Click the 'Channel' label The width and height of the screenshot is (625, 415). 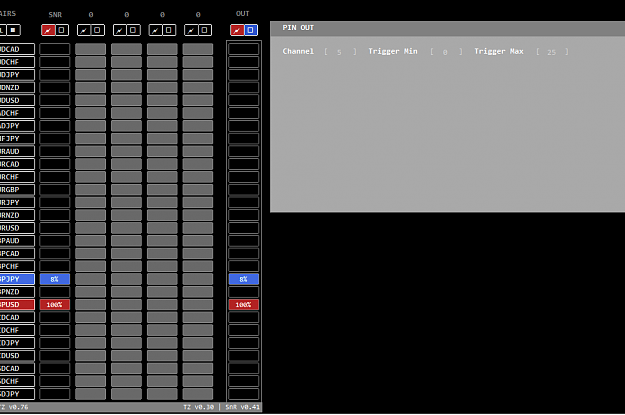coord(298,51)
